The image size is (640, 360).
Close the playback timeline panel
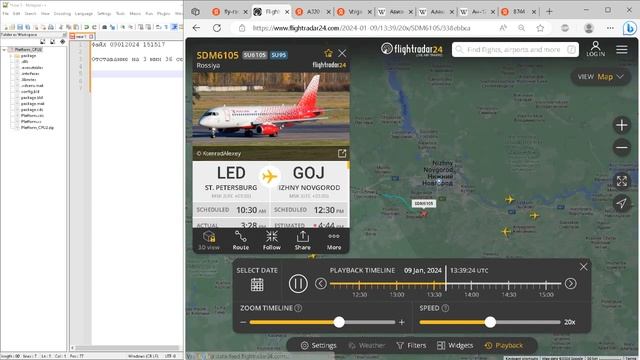point(583,267)
